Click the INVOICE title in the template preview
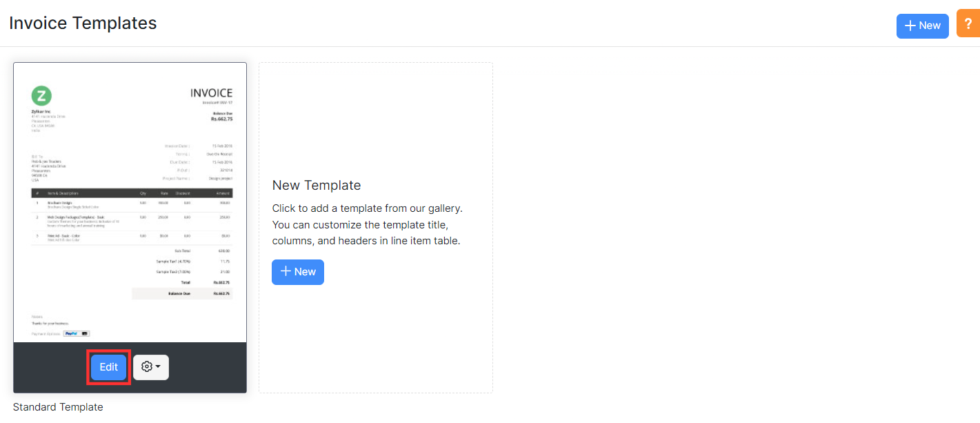The image size is (980, 423). (211, 93)
